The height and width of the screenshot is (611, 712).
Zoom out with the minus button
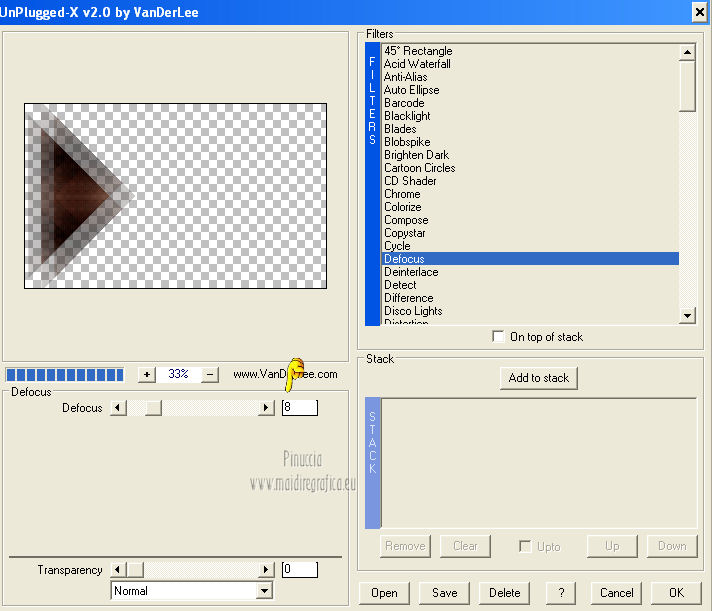point(210,374)
